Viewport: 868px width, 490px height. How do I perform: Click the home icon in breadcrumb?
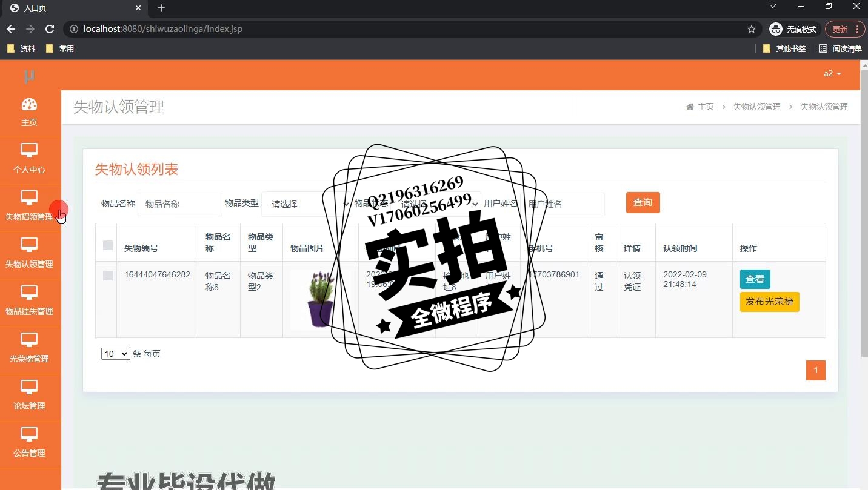(x=690, y=107)
